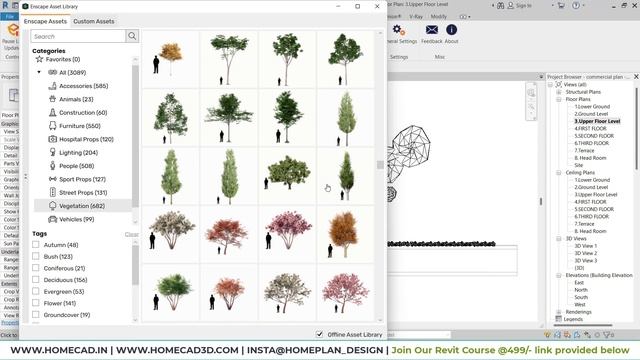The height and width of the screenshot is (360, 640).
Task: Click the Revit shopping cart icon
Action: click(561, 6)
